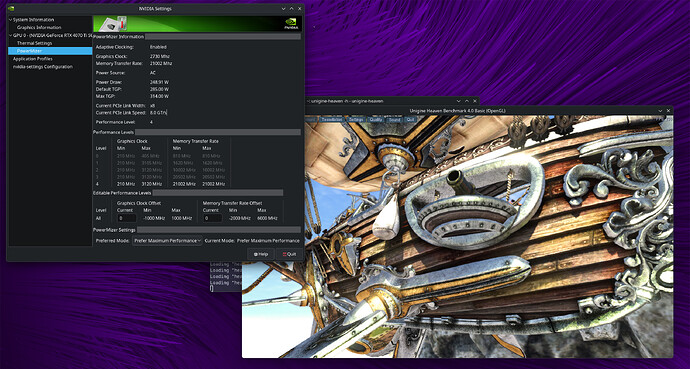
Task: Click the Help button in NVIDIA Settings
Action: point(261,254)
